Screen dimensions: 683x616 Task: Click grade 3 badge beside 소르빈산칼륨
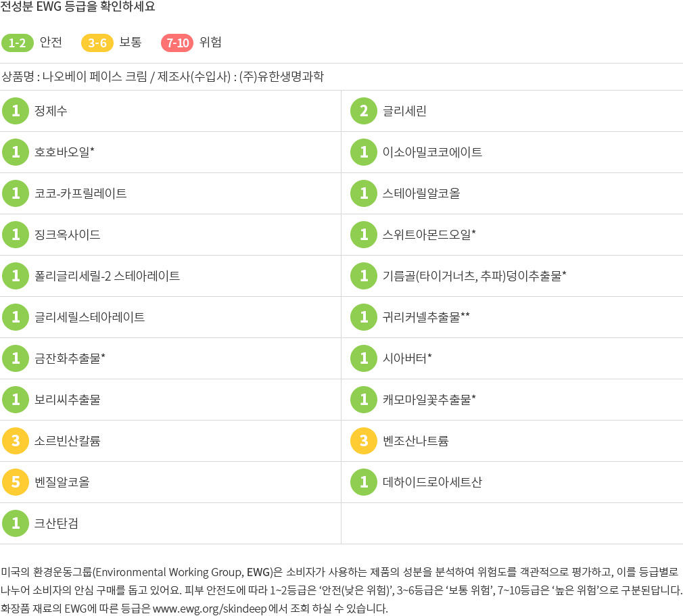pos(16,441)
